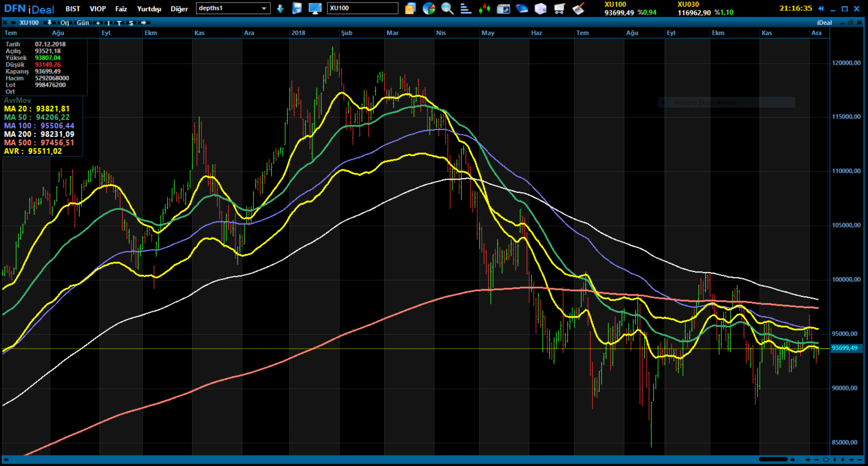Click the Tarih 07.12.2018 date row
Image resolution: width=868 pixels, height=466 pixels.
click(x=35, y=44)
